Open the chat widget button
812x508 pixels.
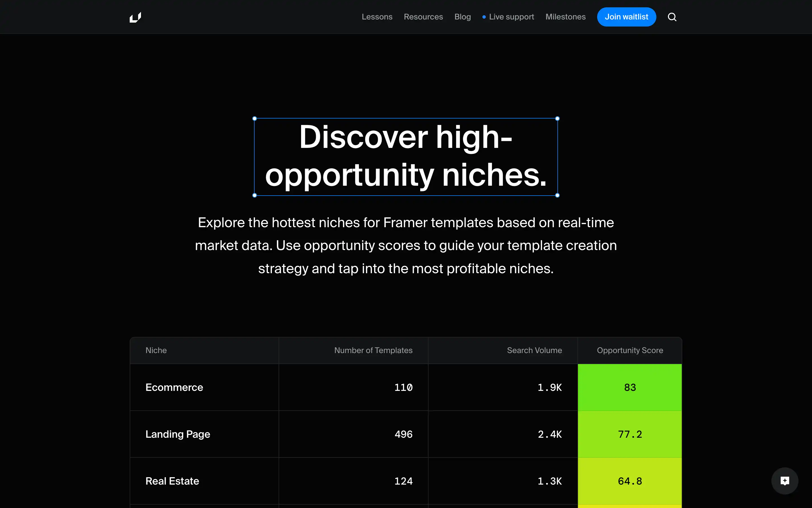click(784, 481)
